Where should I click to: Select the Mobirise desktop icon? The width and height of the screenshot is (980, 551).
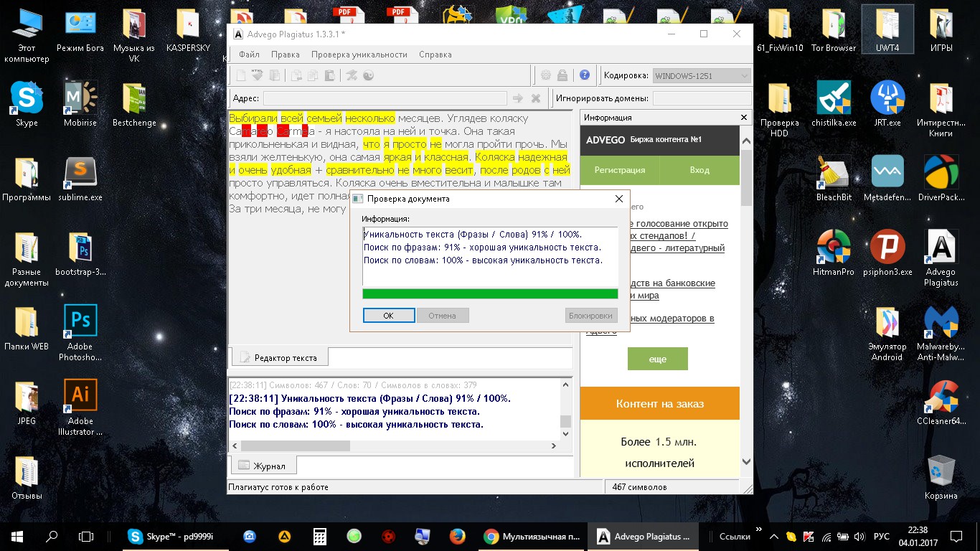coord(80,104)
